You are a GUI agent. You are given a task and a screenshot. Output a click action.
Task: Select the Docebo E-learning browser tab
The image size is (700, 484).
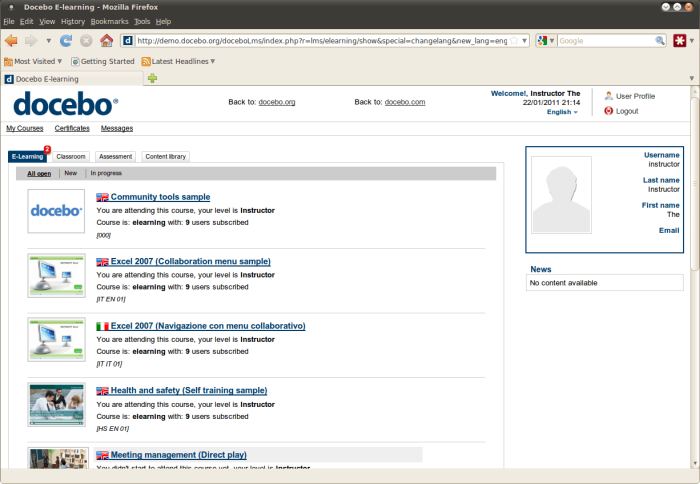pyautogui.click(x=71, y=79)
